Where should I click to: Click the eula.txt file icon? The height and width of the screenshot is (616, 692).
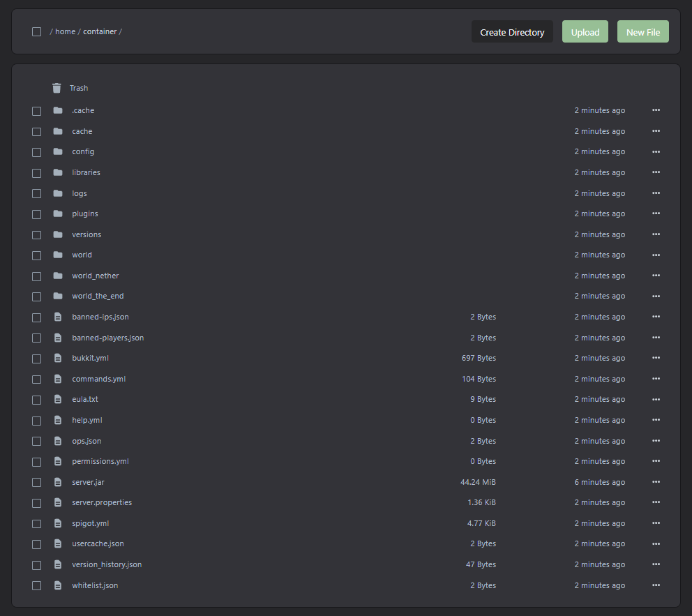58,400
